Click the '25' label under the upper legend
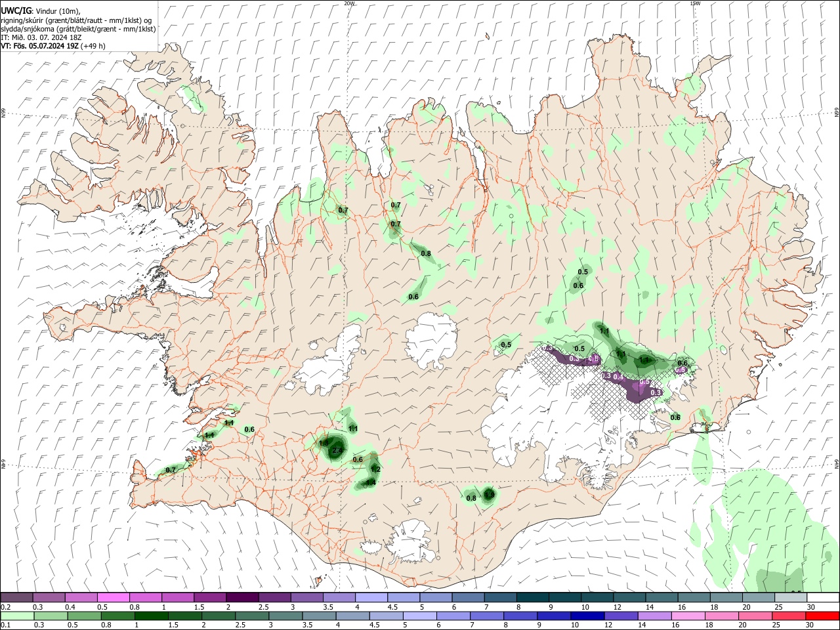This screenshot has height=630, width=840. pos(779,607)
